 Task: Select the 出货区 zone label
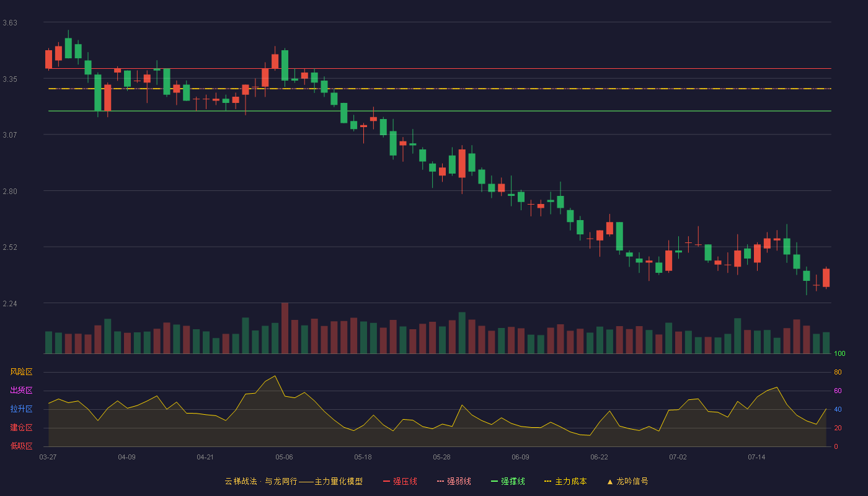click(22, 391)
